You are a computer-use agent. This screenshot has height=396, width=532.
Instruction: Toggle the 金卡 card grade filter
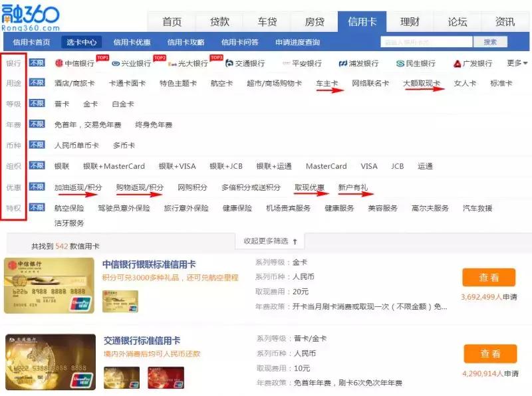pyautogui.click(x=92, y=104)
